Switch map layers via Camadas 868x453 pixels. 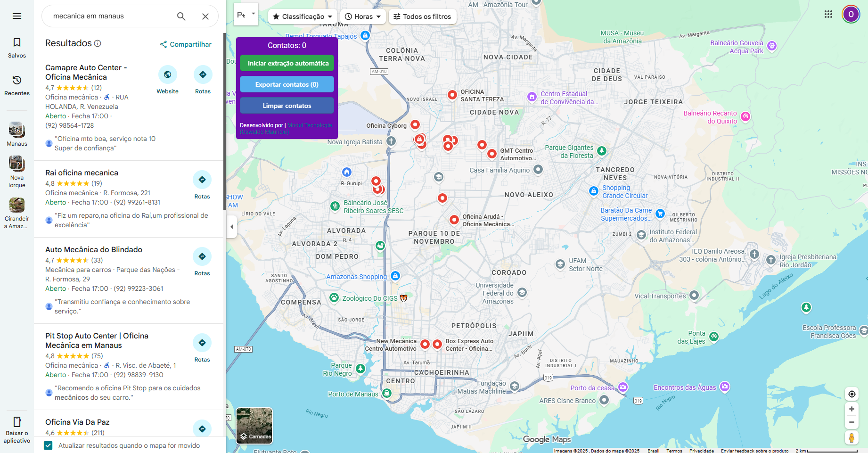click(254, 426)
